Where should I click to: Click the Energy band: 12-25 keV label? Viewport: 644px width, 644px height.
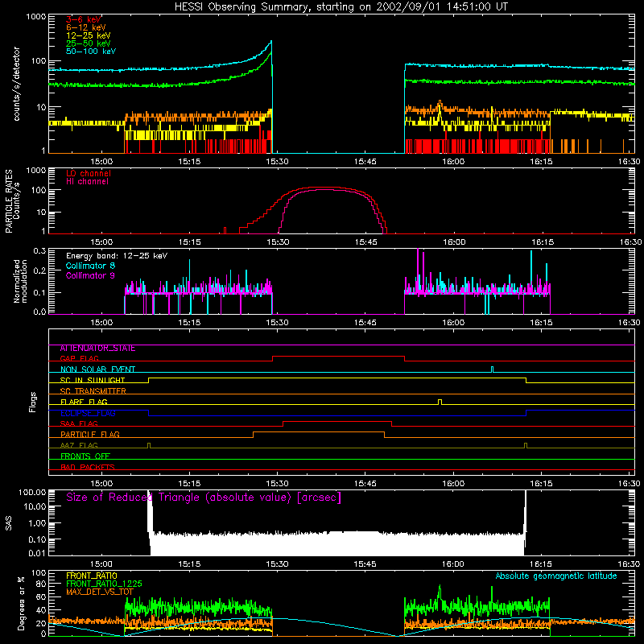117,256
